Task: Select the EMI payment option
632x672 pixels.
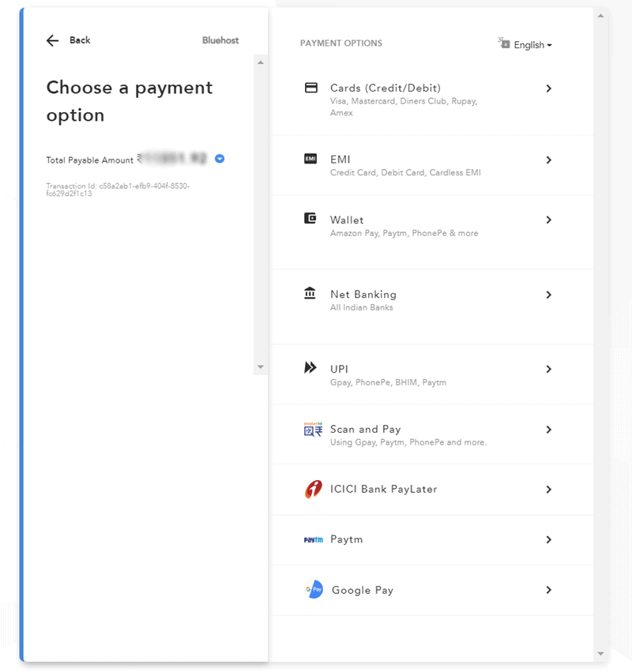Action: click(432, 165)
